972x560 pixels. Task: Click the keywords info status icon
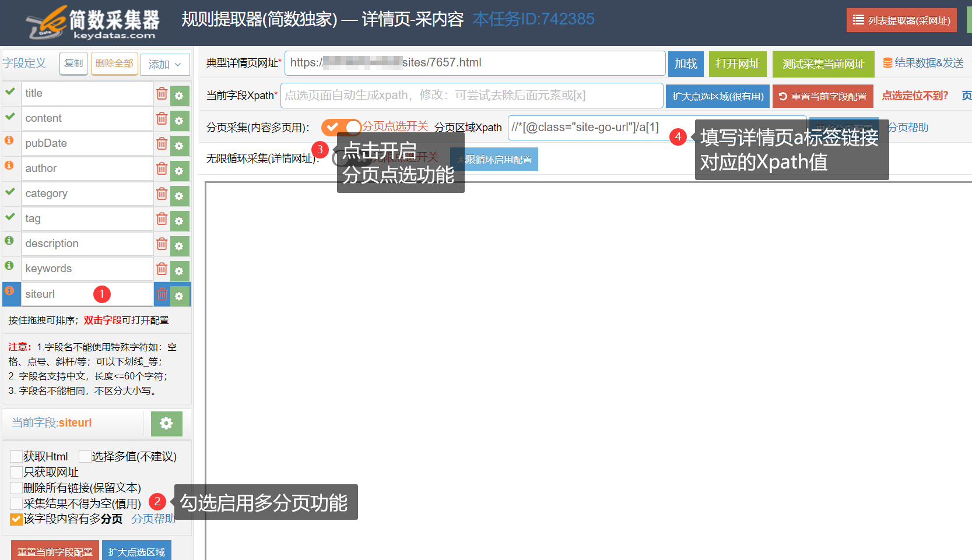click(9, 266)
